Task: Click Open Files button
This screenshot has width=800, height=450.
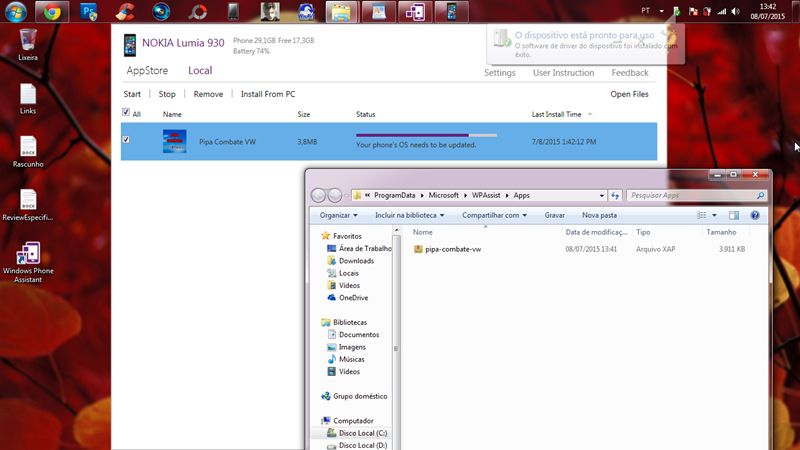Action: tap(629, 94)
